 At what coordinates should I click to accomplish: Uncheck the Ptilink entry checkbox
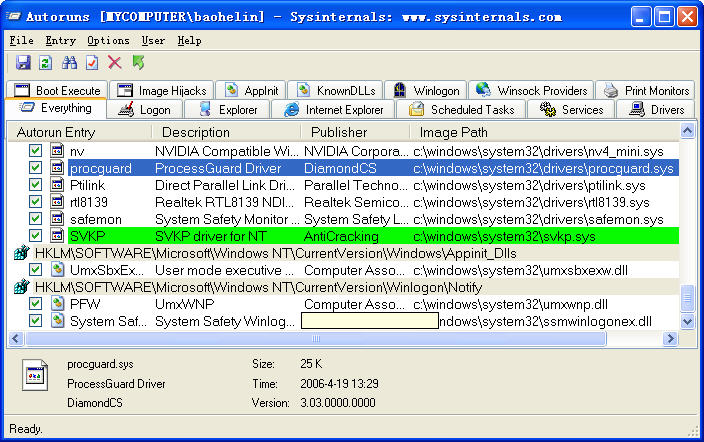pos(35,185)
